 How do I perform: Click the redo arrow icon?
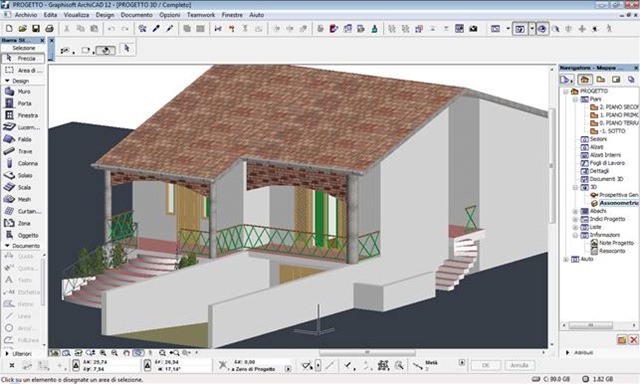125,29
